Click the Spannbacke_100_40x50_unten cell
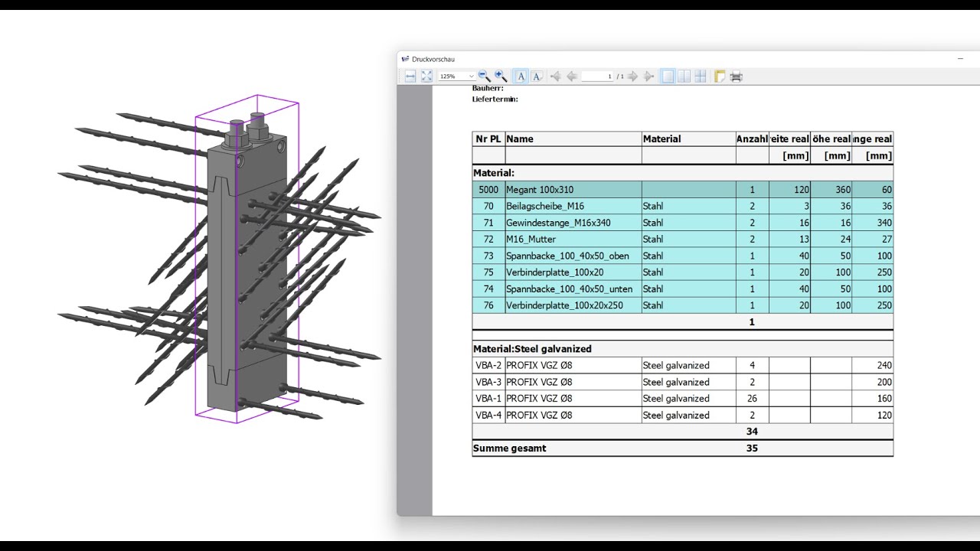 573,289
